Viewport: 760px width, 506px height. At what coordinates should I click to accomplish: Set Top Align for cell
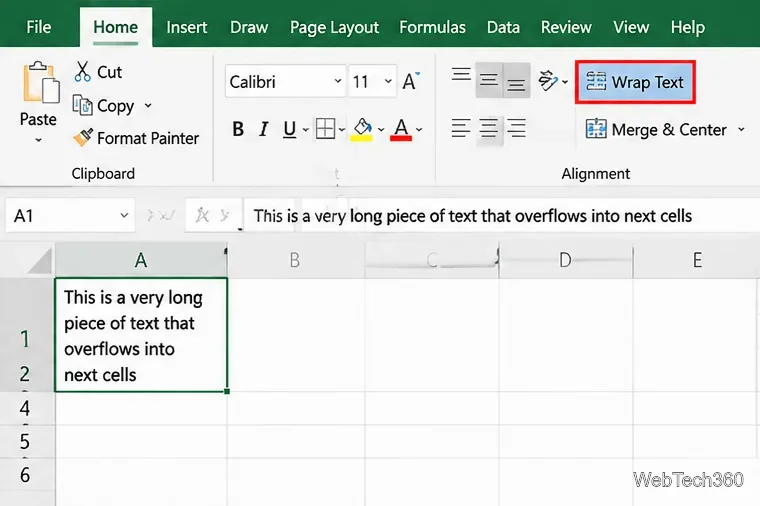coord(461,74)
